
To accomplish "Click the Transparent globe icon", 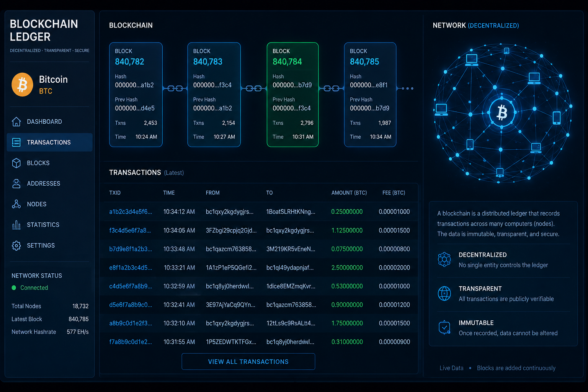I will [x=444, y=294].
